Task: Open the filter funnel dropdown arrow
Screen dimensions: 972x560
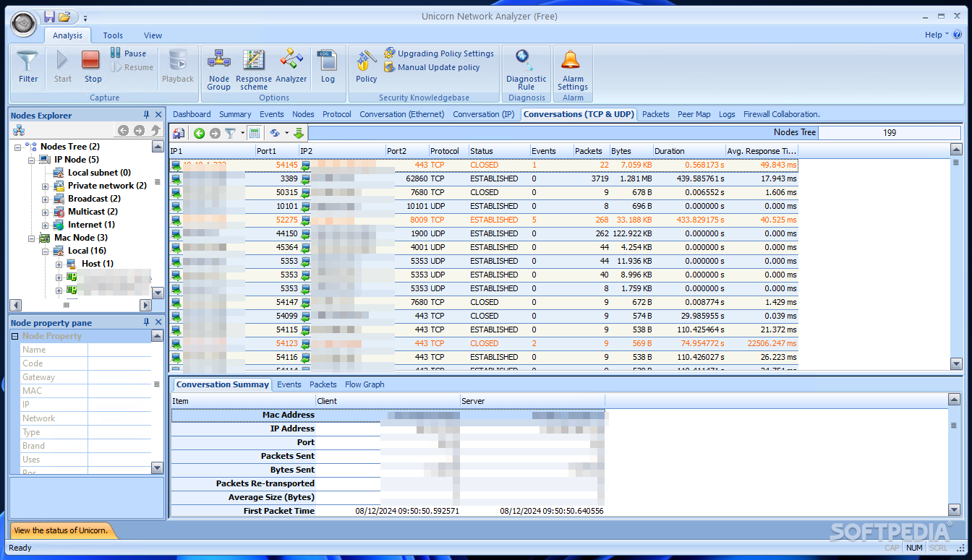Action: [242, 133]
